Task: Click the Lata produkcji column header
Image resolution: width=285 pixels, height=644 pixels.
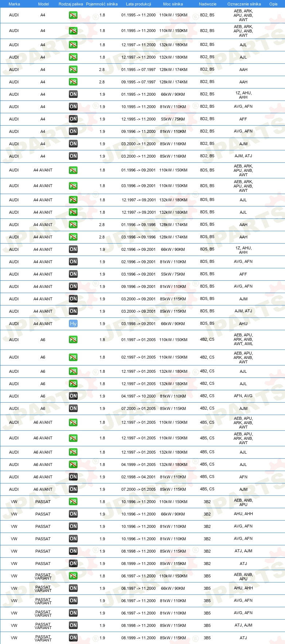Action: point(138,4)
